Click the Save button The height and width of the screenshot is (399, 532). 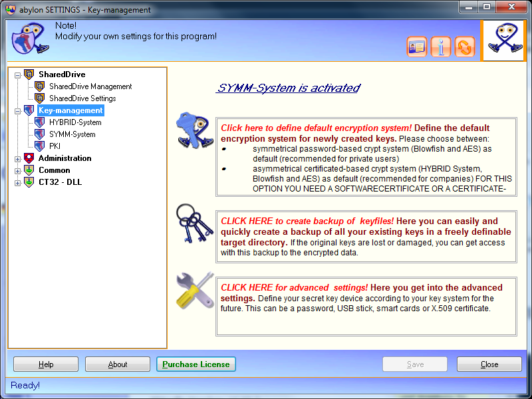point(415,364)
